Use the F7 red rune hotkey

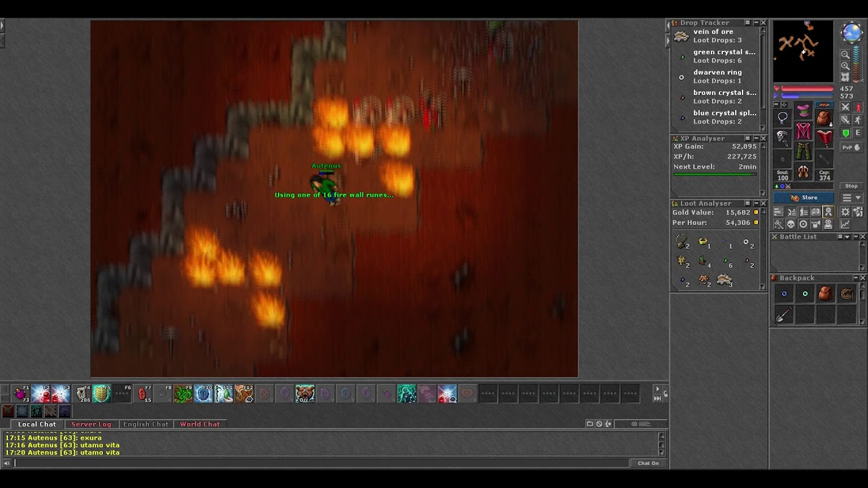pyautogui.click(x=142, y=393)
